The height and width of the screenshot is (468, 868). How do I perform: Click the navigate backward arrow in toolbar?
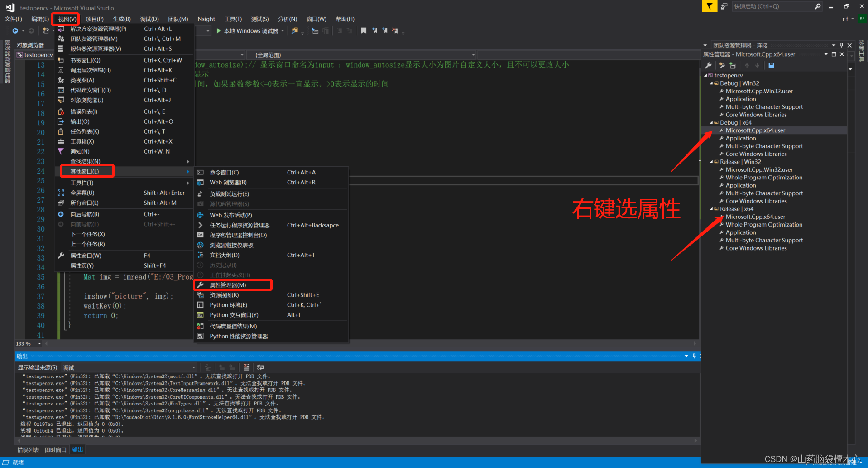coord(15,31)
